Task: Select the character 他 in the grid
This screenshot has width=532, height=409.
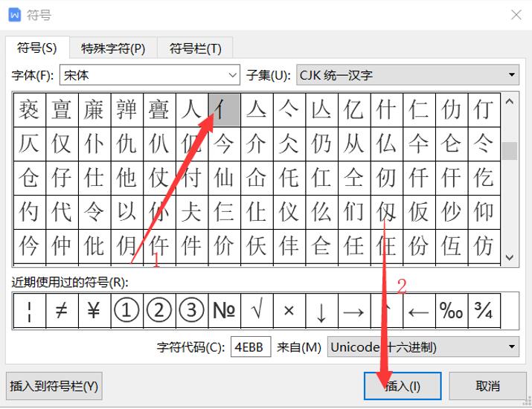Action: 127,178
